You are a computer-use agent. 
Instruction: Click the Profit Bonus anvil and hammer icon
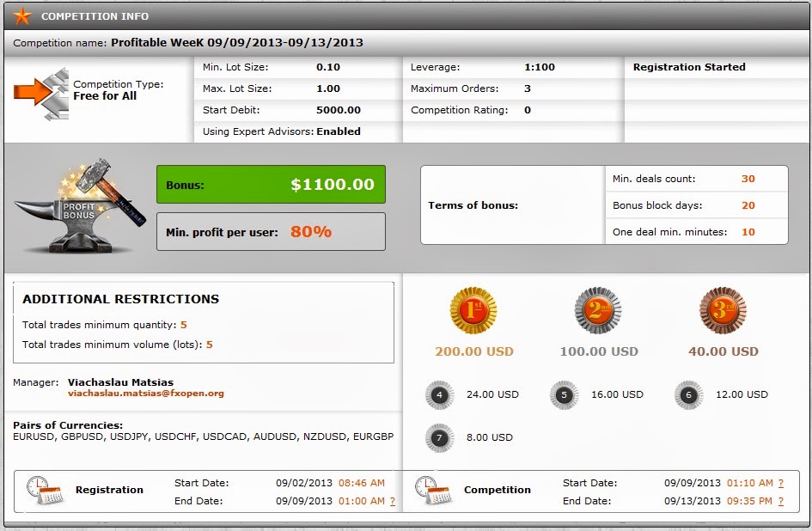click(x=80, y=206)
